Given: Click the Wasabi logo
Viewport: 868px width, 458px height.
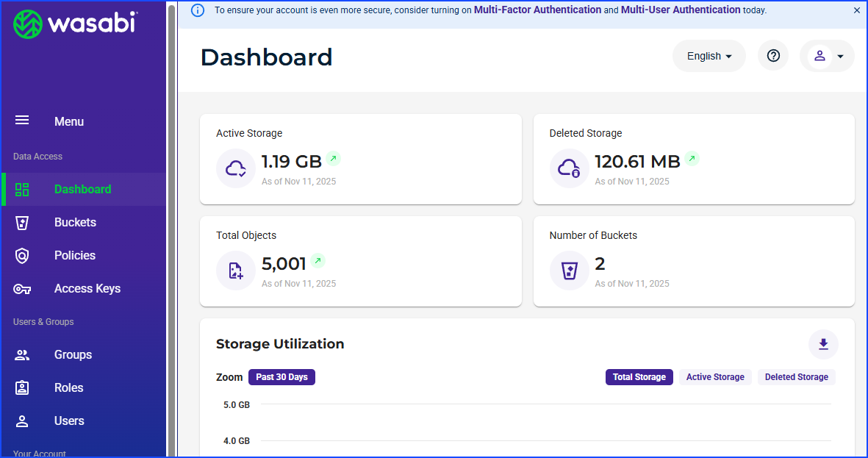Looking at the screenshot, I should (x=75, y=24).
